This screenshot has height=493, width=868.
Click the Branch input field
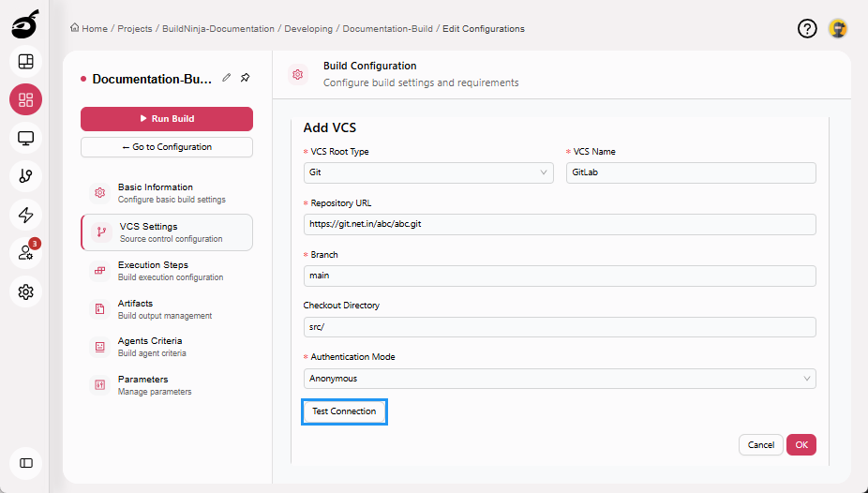click(x=560, y=276)
